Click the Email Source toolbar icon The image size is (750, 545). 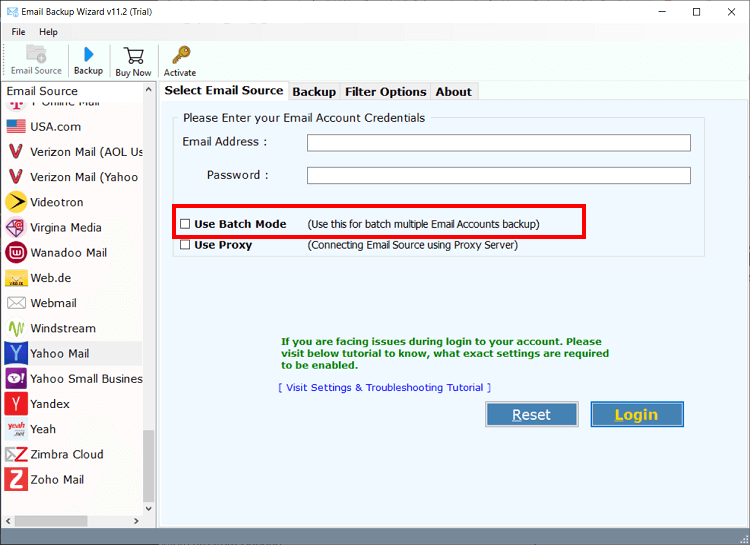tap(36, 54)
